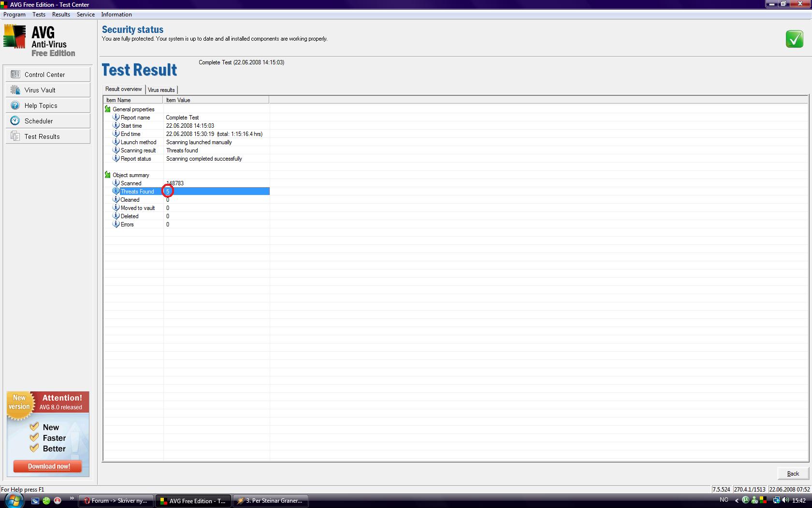The height and width of the screenshot is (508, 812).
Task: Click the 270.4.1/1513 status bar entry
Action: click(x=750, y=489)
